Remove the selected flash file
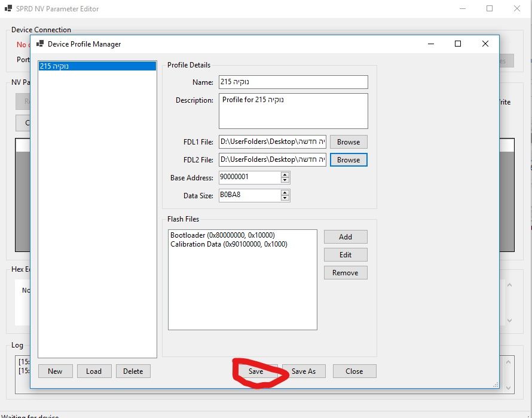This screenshot has width=532, height=418. click(346, 272)
